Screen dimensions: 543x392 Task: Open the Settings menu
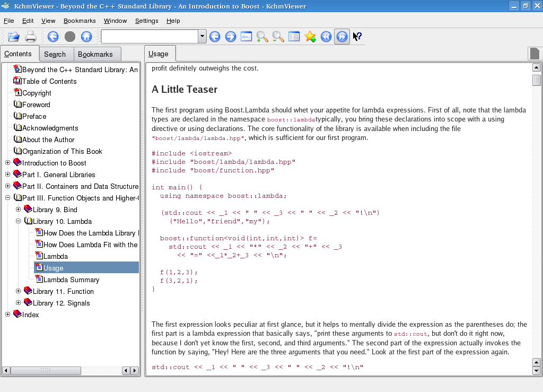pyautogui.click(x=146, y=21)
